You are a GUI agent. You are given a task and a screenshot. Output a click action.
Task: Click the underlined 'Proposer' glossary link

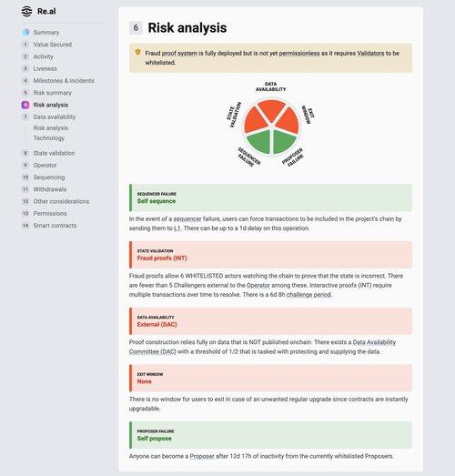tap(202, 456)
